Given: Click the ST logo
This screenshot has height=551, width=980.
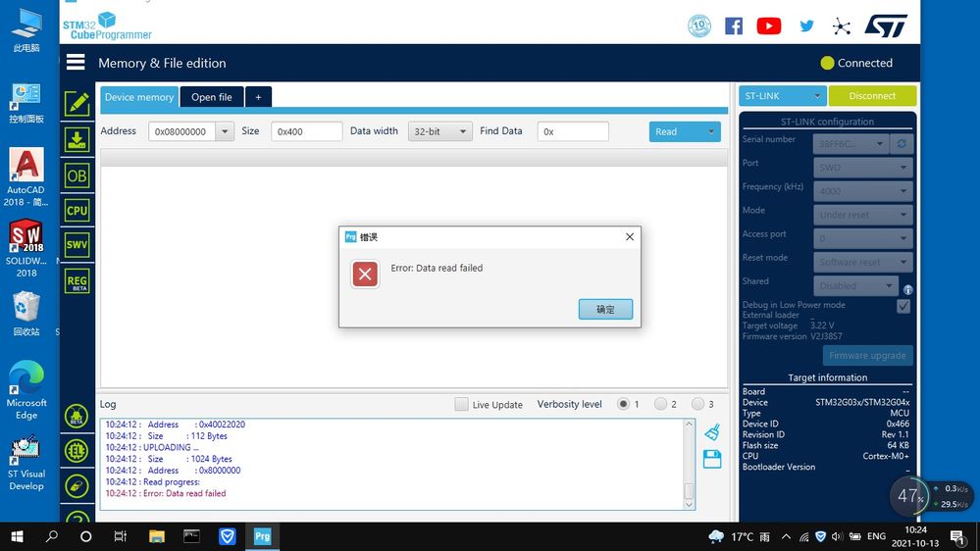Looking at the screenshot, I should [x=886, y=25].
